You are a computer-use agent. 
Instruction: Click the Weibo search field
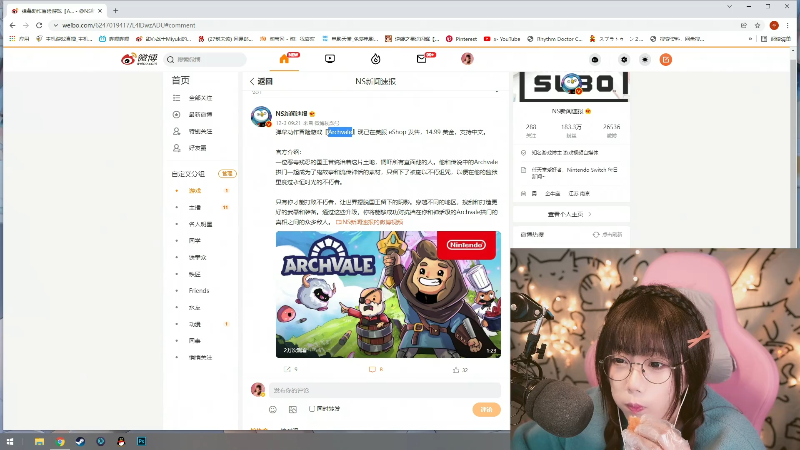pyautogui.click(x=205, y=60)
